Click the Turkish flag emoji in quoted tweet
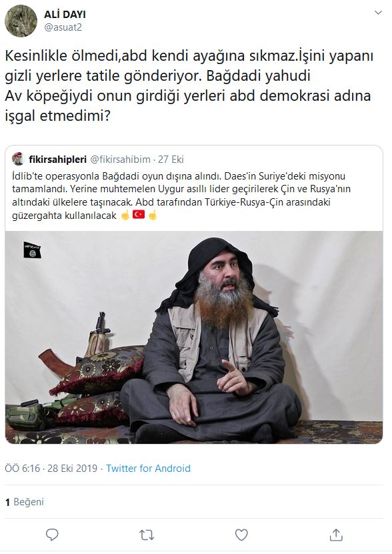Viewport: 392px width, 554px height. 139,214
